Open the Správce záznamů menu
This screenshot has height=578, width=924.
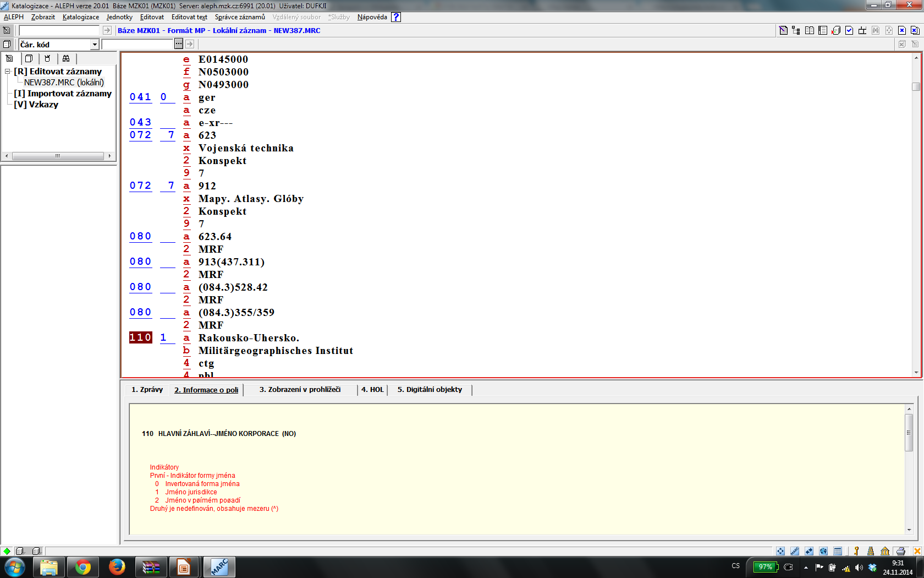[240, 17]
